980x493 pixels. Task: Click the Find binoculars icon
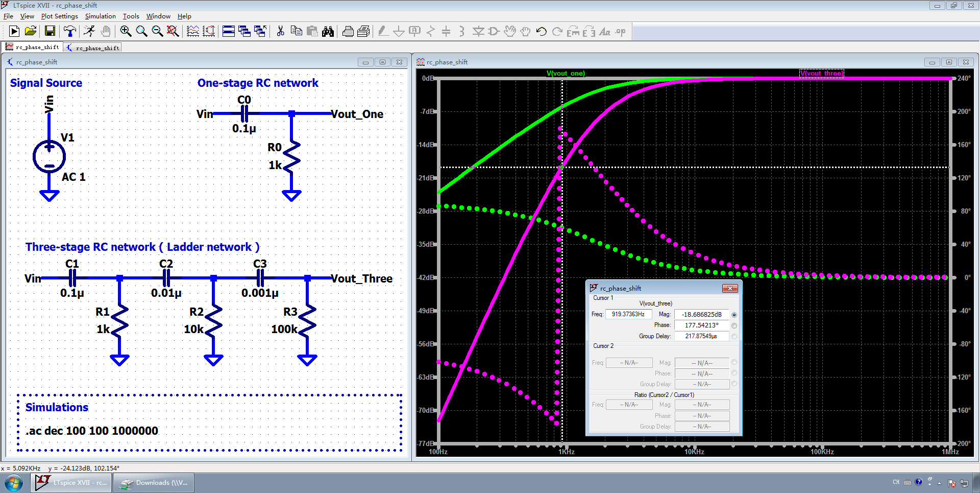328,32
